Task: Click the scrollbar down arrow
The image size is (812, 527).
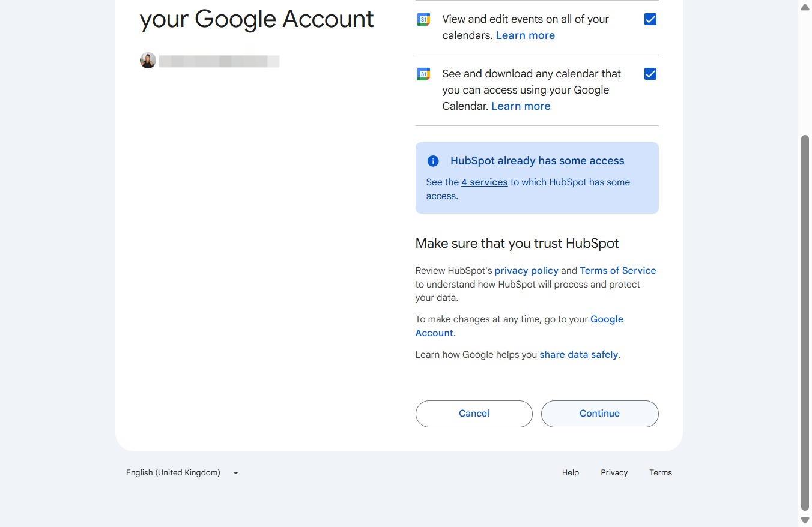Action: pos(805,520)
